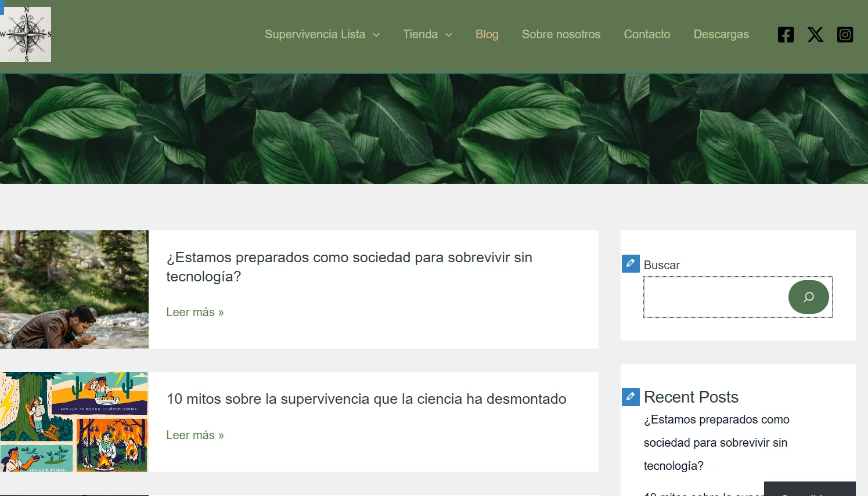868x496 pixels.
Task: Open the Sobre nosotros page
Action: point(561,34)
